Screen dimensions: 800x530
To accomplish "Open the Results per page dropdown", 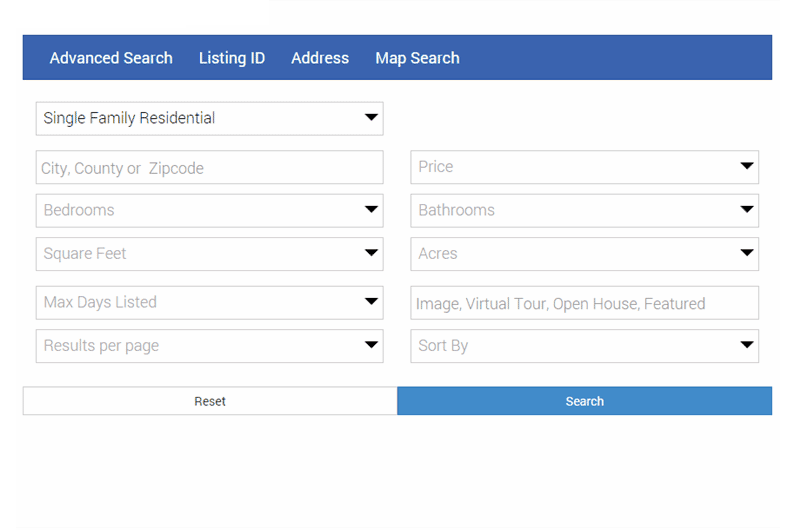I will coord(209,346).
